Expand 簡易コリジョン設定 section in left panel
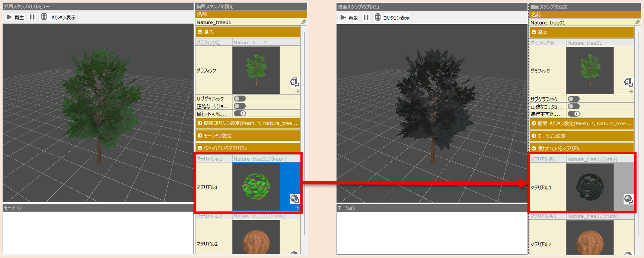 click(248, 123)
